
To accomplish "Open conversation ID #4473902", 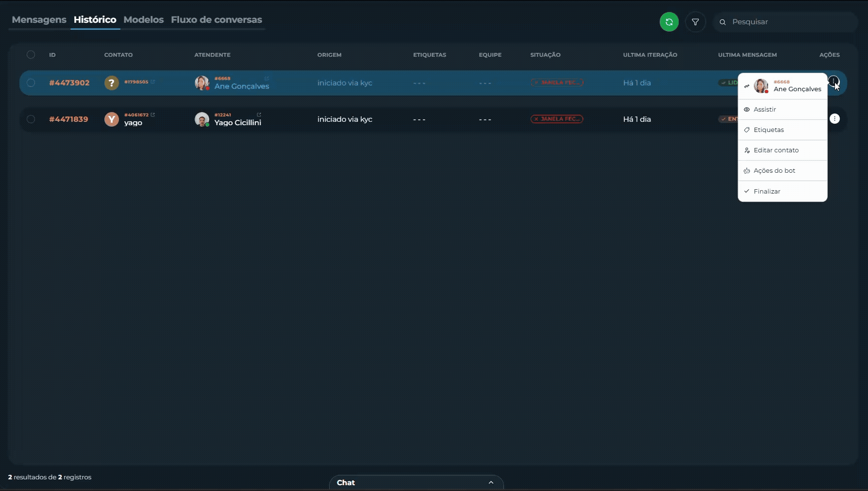I will 69,83.
